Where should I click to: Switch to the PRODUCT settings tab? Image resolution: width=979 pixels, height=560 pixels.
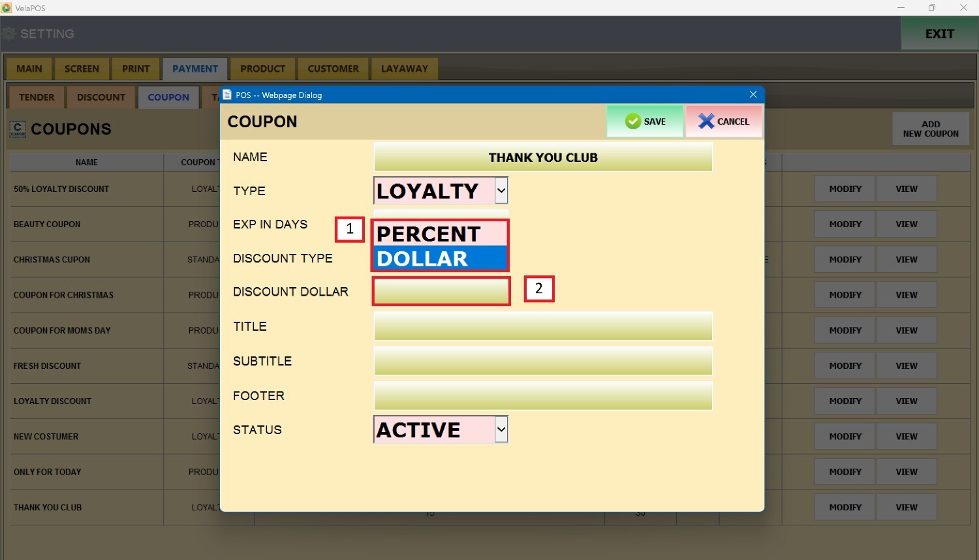pos(262,69)
